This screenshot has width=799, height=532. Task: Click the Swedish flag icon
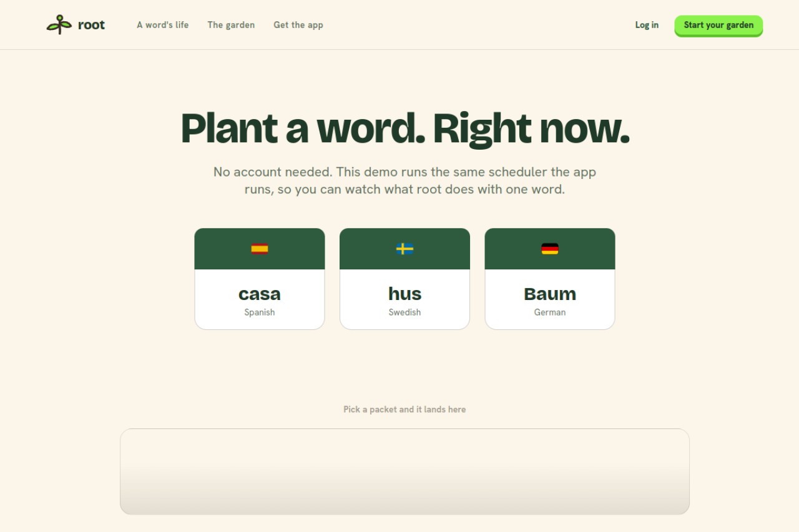(x=404, y=249)
